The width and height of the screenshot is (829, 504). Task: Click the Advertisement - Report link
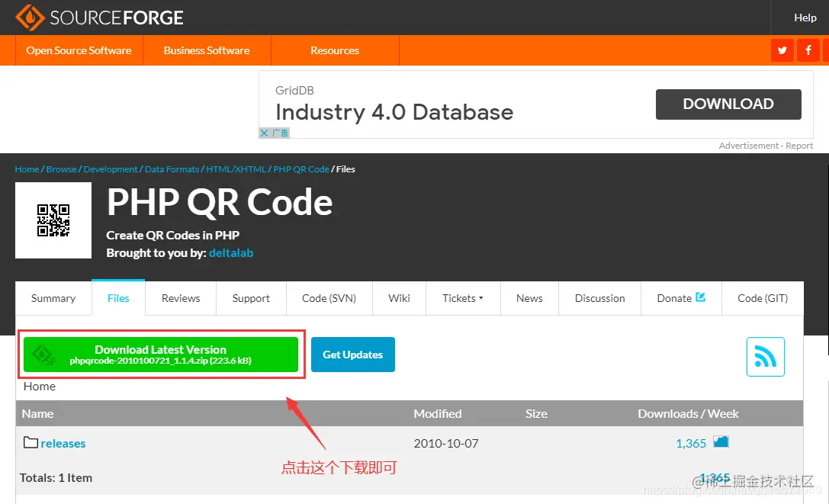766,145
